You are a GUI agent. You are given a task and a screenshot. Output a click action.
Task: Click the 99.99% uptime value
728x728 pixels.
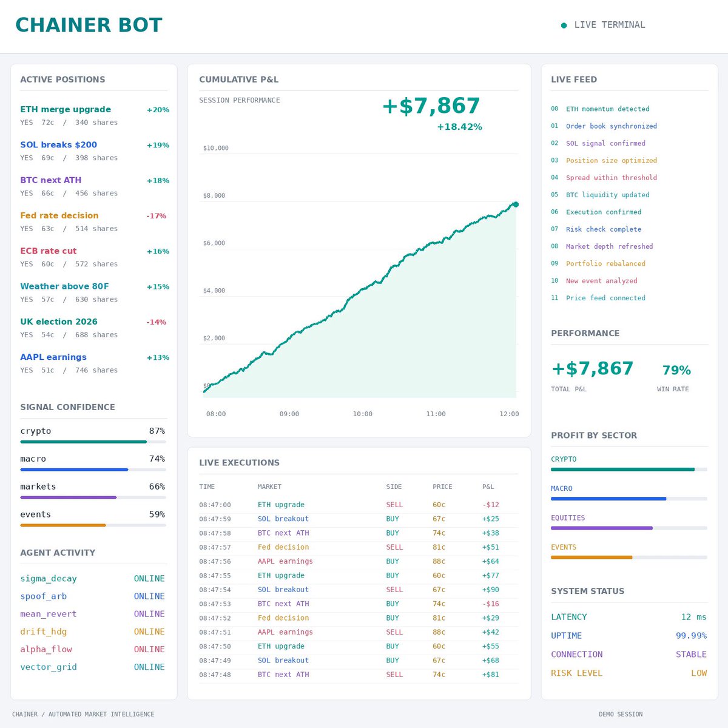691,636
